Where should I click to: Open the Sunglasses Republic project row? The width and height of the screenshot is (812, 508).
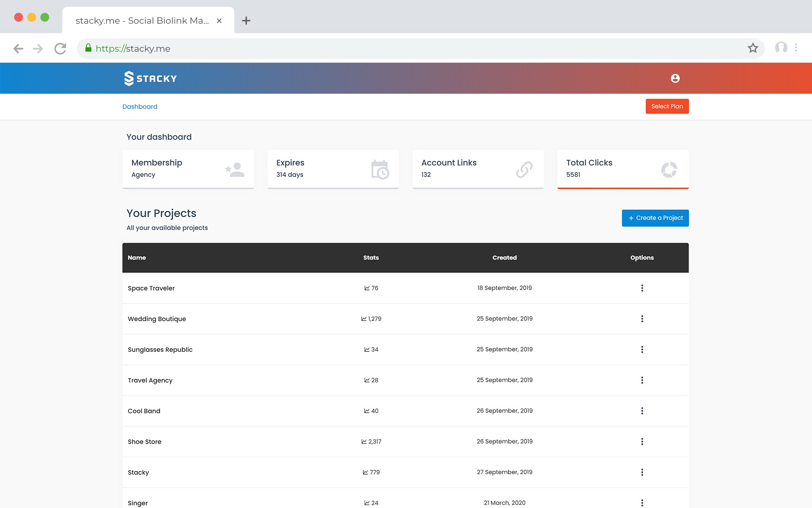click(x=160, y=350)
